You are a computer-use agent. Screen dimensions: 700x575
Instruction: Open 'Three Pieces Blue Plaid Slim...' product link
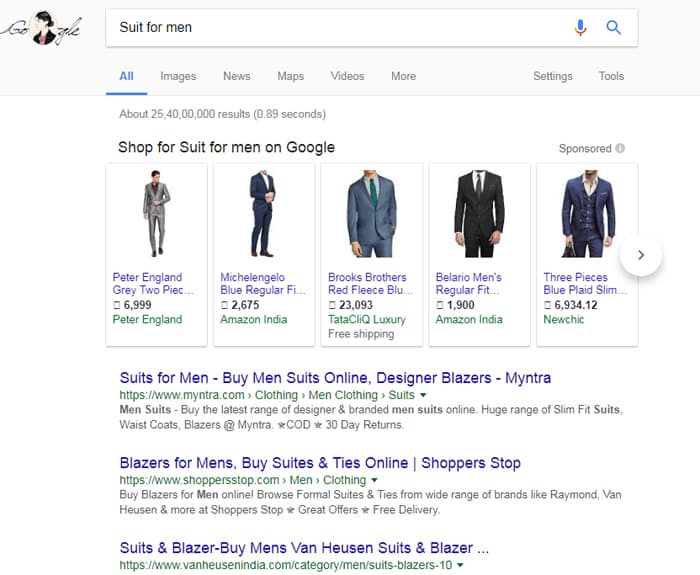585,283
